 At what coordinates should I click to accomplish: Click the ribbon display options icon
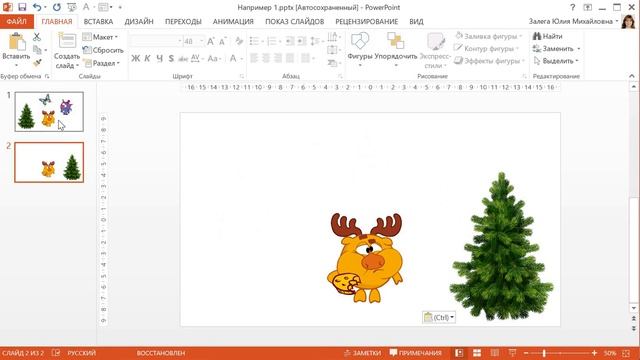[587, 7]
